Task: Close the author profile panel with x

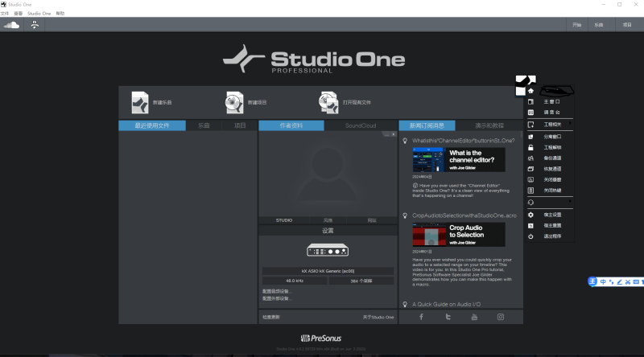Action: 394,134
